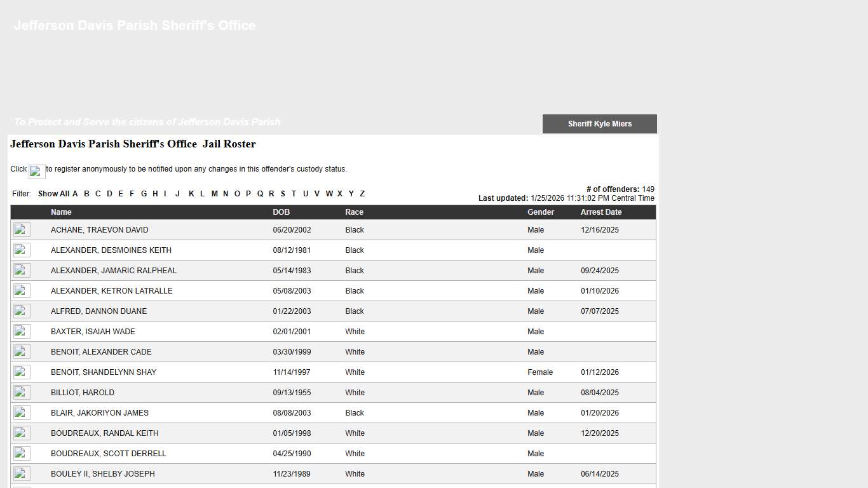Click notification icon for BOUDREAUX, SCOTT DERRELL
The height and width of the screenshot is (488, 868).
pyautogui.click(x=22, y=454)
